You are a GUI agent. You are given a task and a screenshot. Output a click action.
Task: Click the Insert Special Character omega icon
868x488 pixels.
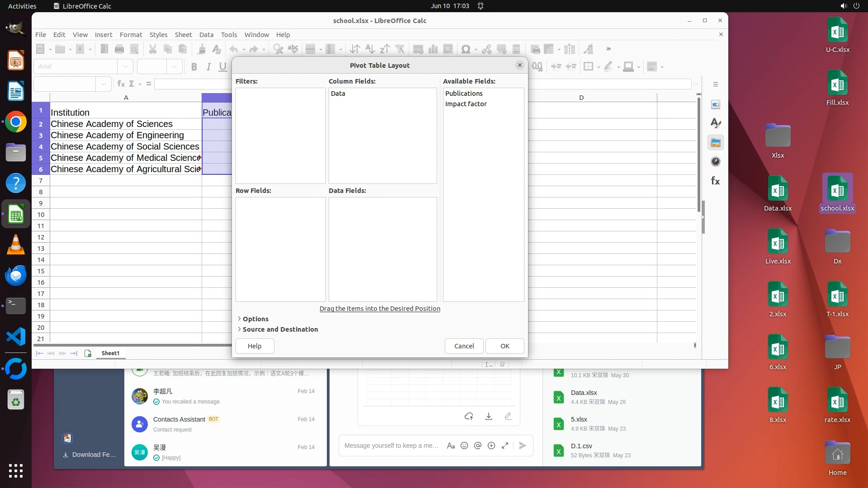pos(465,49)
